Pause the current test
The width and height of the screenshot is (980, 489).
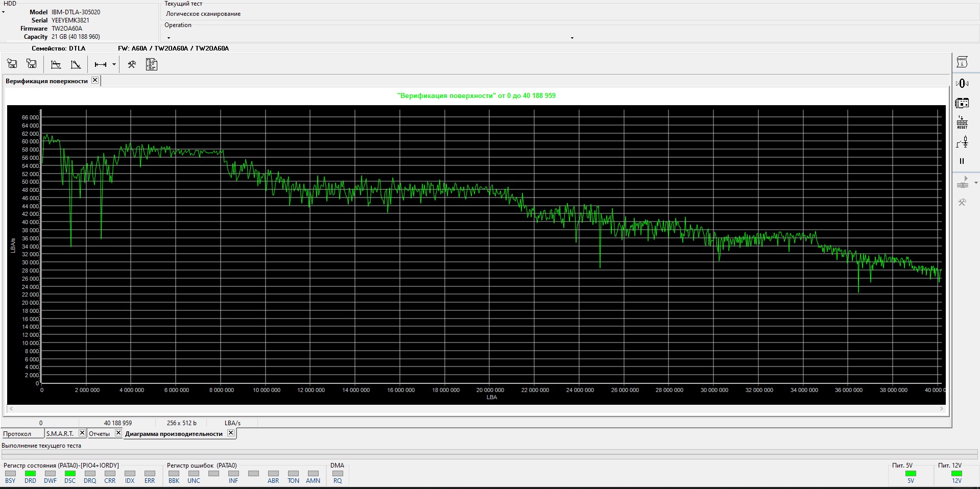(962, 161)
